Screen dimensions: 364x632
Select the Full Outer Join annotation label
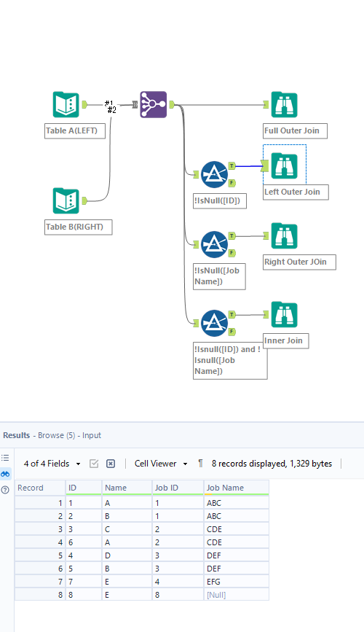295,131
